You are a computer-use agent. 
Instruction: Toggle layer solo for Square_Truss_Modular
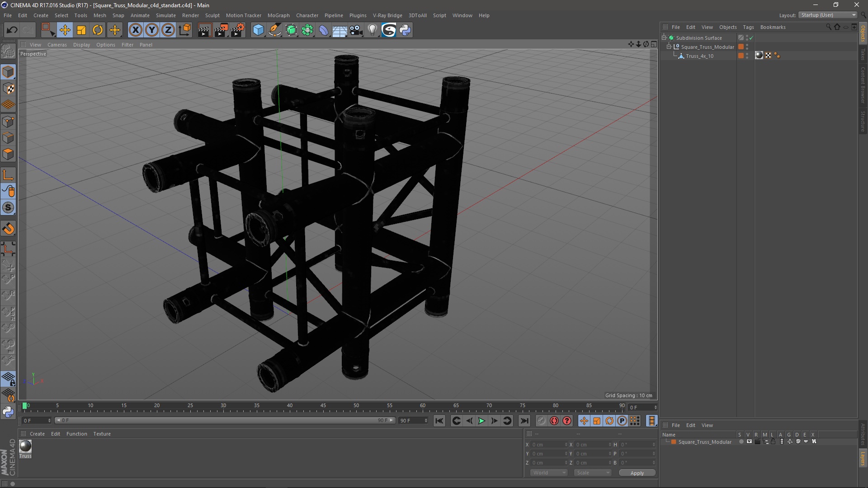click(x=741, y=441)
